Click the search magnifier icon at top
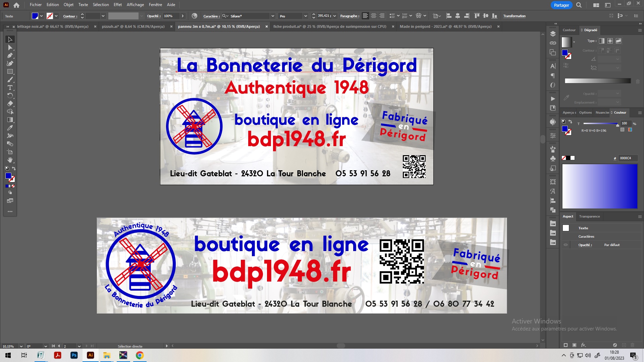The image size is (644, 362). [579, 5]
